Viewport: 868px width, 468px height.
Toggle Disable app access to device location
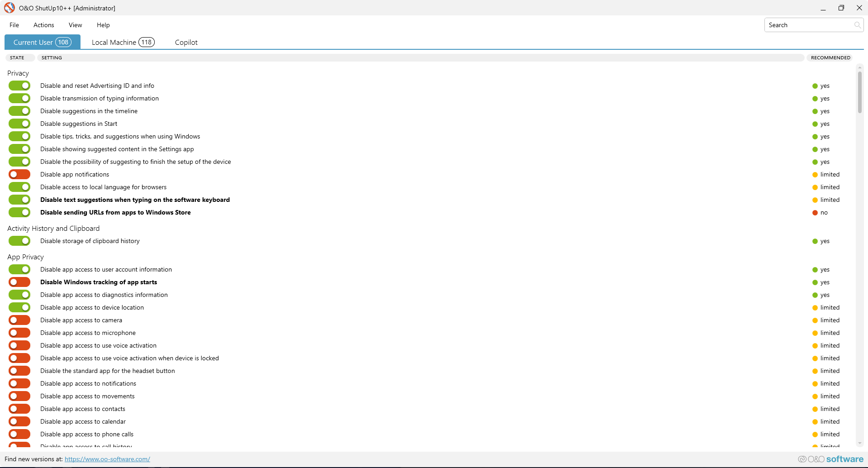tap(19, 307)
